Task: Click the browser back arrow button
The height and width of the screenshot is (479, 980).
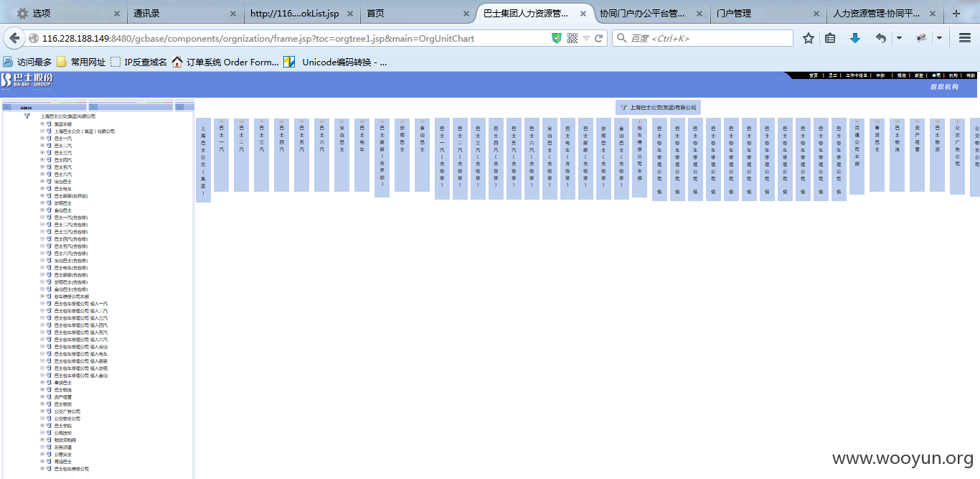Action: pyautogui.click(x=14, y=38)
